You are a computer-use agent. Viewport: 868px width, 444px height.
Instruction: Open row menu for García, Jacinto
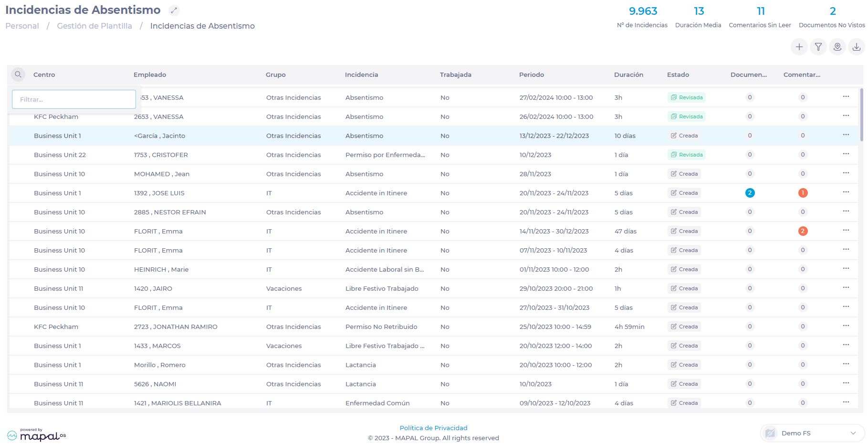846,135
